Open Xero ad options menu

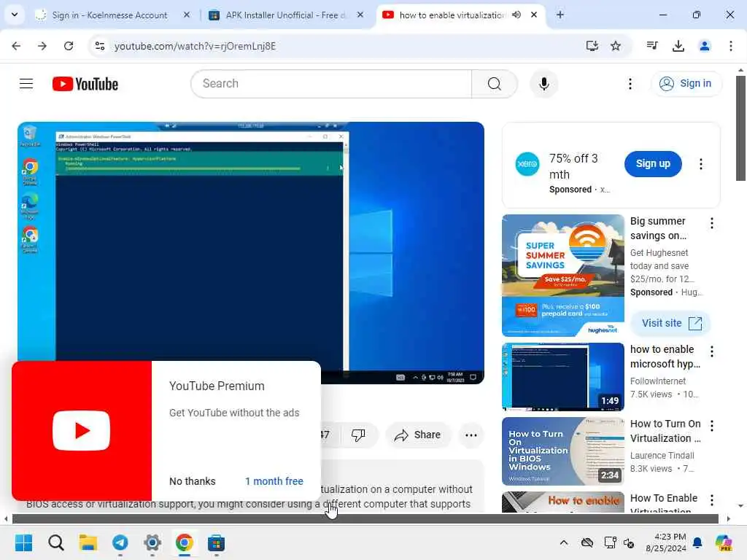(700, 164)
